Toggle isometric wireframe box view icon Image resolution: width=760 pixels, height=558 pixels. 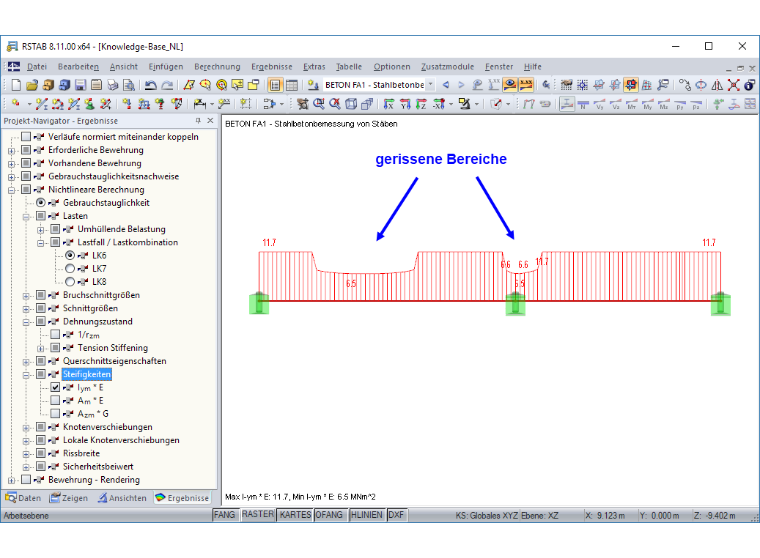coord(351,103)
